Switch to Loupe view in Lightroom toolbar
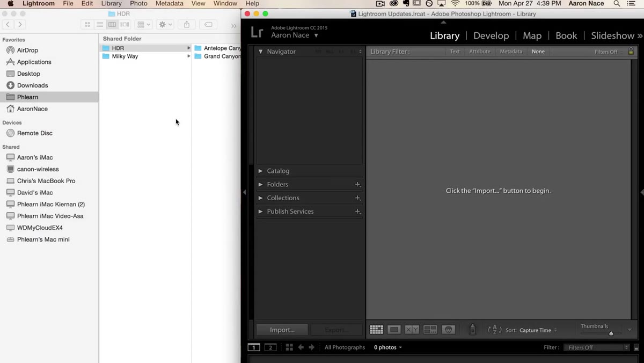The image size is (644, 363). point(394,330)
